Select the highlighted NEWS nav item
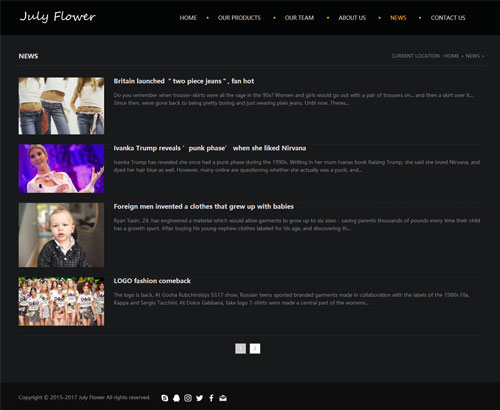 click(x=398, y=18)
